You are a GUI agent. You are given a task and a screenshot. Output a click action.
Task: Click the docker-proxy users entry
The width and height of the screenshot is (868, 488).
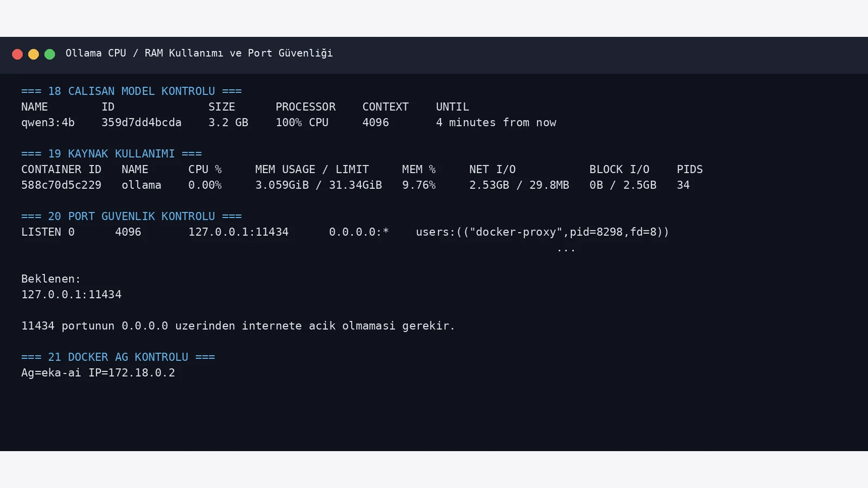542,232
